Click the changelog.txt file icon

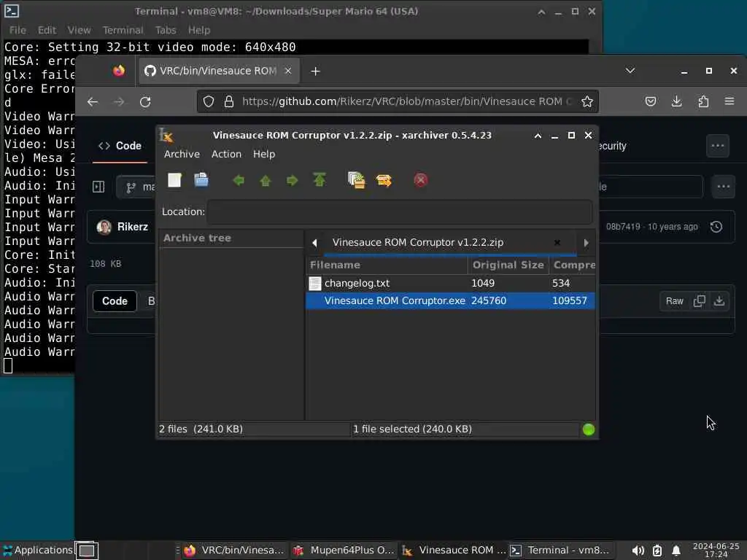point(315,284)
